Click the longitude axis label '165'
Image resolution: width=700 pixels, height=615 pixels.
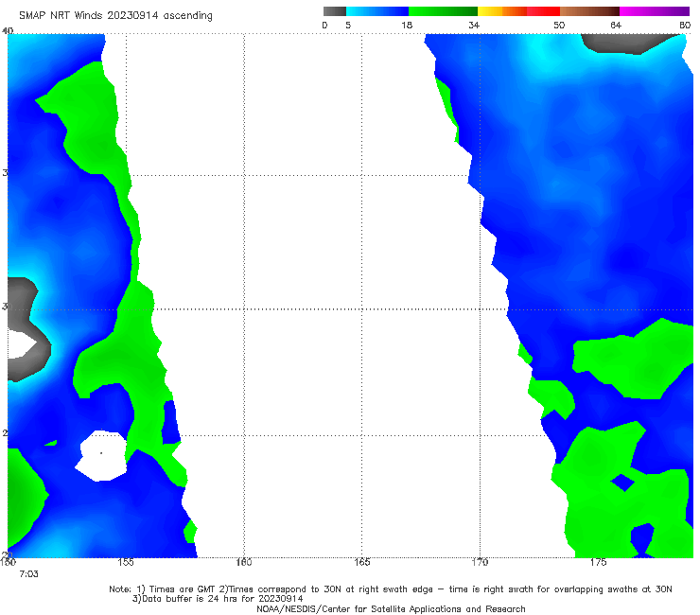[x=361, y=562]
